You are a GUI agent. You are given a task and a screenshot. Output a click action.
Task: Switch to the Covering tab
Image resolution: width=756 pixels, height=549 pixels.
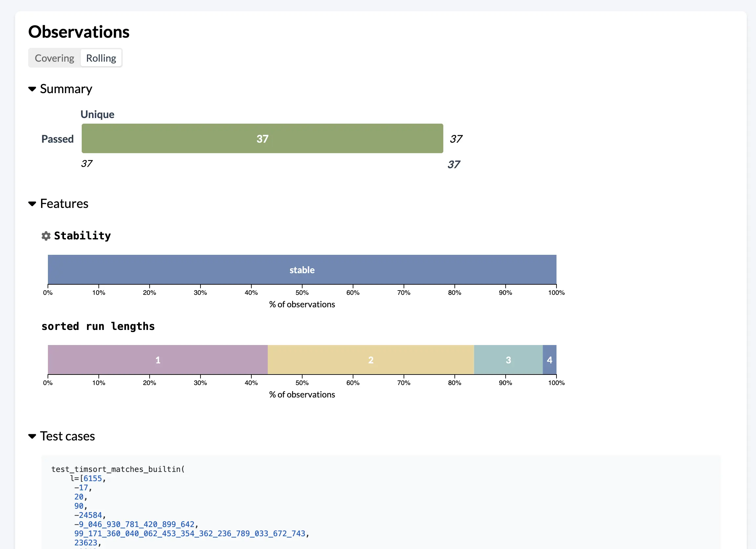(x=54, y=58)
